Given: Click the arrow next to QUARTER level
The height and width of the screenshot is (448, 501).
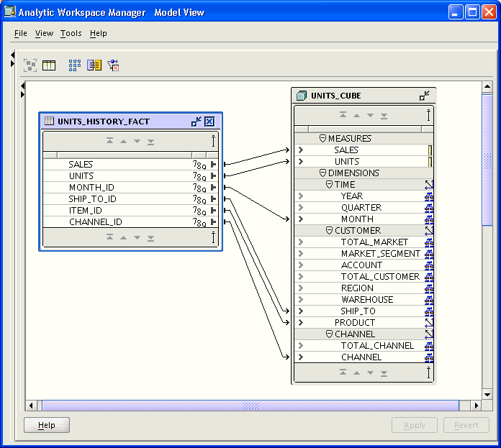Looking at the screenshot, I should point(301,207).
